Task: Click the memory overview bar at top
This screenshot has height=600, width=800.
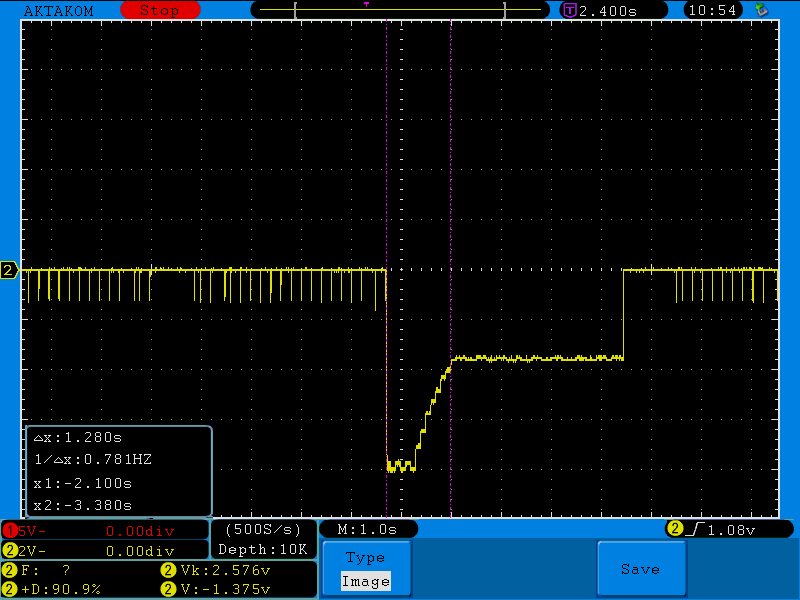Action: tap(400, 10)
